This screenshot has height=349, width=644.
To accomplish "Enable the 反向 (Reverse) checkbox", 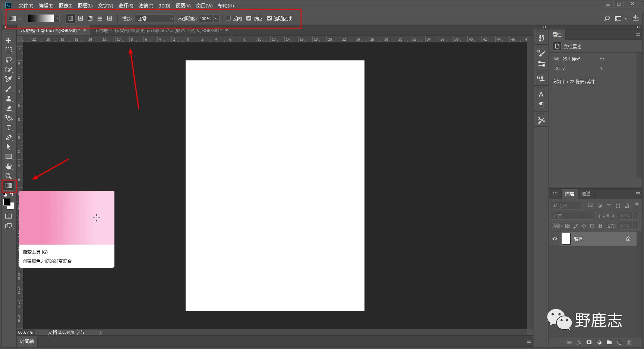I will click(228, 18).
